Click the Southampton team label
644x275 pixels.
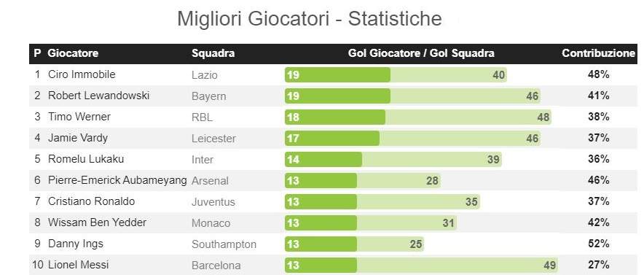pos(224,244)
